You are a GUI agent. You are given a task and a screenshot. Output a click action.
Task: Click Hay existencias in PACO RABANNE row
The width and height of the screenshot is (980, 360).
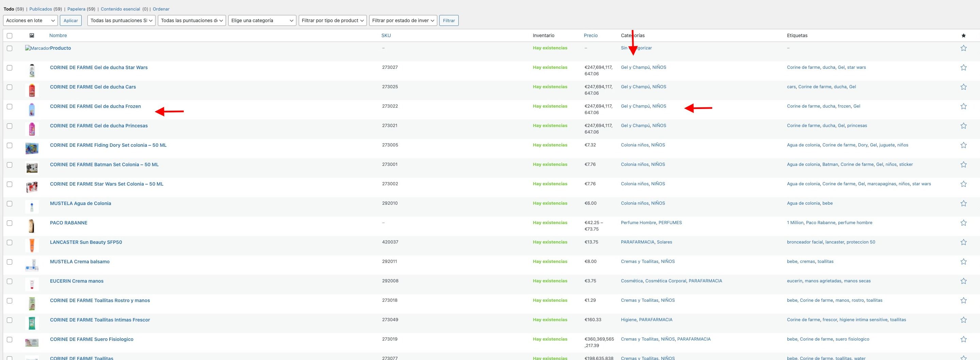[x=550, y=222]
